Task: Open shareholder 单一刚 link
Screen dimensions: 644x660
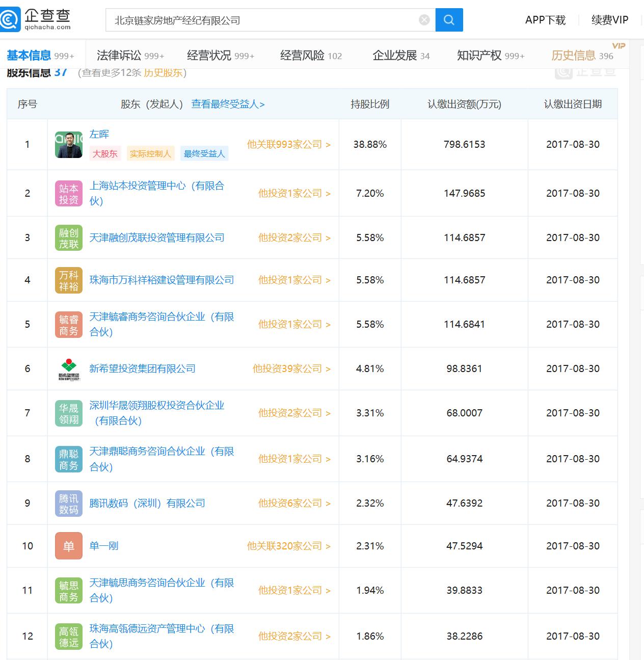Action: pos(104,546)
